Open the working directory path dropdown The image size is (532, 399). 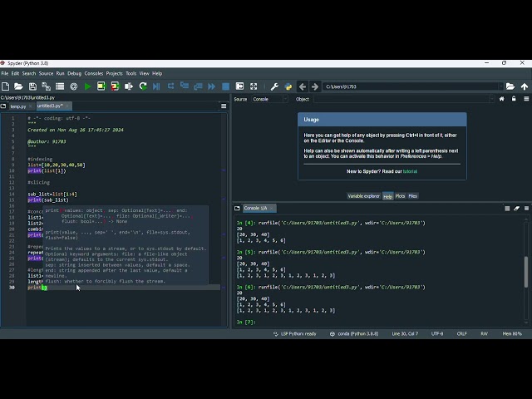point(500,86)
